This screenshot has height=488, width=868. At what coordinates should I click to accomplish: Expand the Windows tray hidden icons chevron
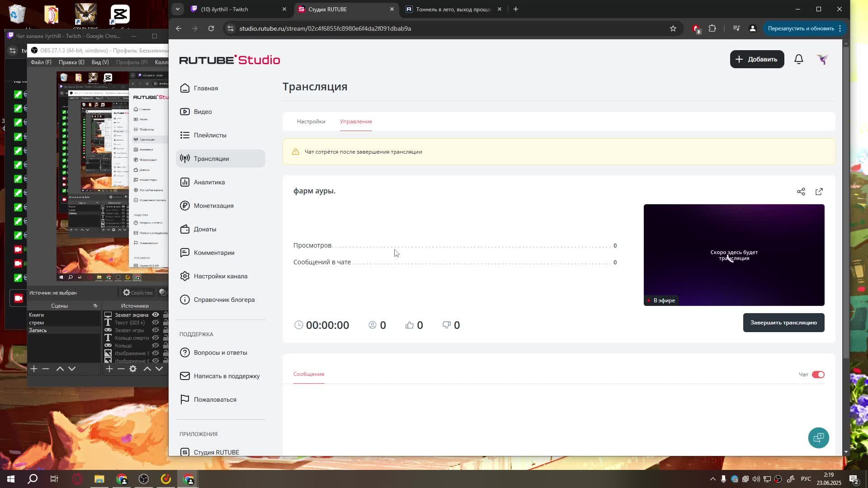[x=712, y=479]
